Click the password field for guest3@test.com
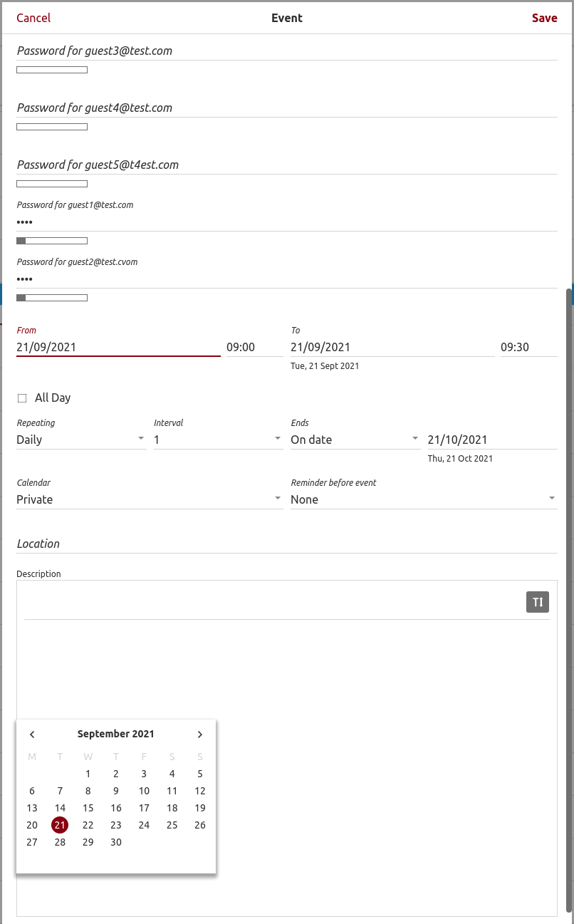This screenshot has height=924, width=574. point(214,51)
